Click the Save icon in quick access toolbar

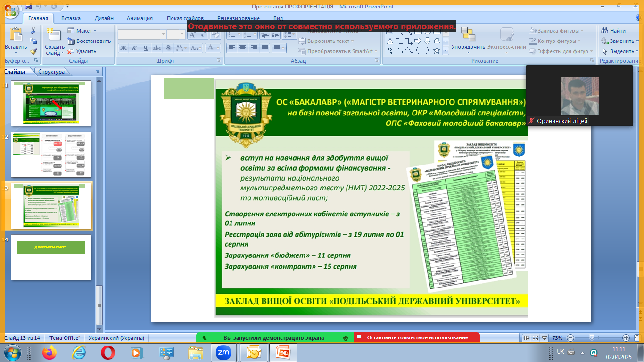pyautogui.click(x=28, y=7)
